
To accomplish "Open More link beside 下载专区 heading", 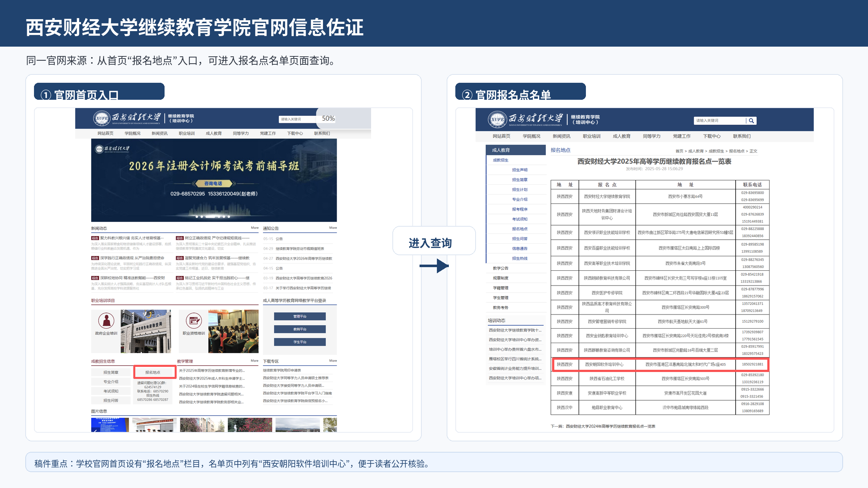I will pos(333,361).
